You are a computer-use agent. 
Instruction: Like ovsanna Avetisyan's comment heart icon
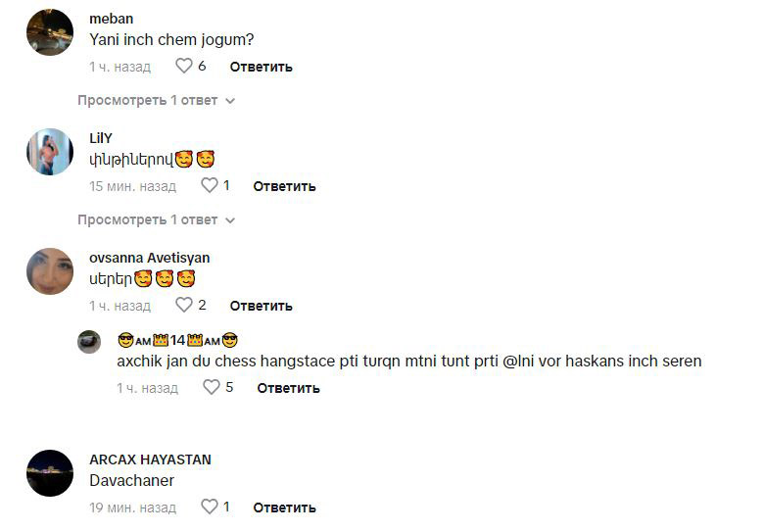(x=184, y=305)
